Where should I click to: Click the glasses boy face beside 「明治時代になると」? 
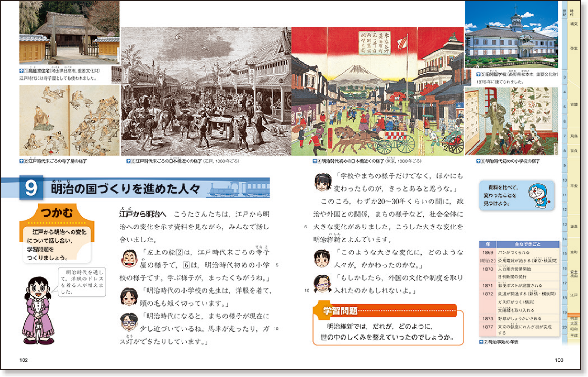tap(129, 322)
